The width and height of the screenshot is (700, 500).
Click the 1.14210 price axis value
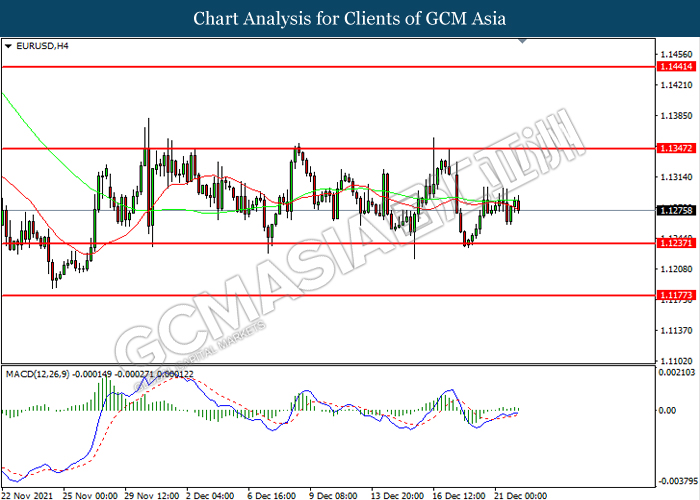pyautogui.click(x=676, y=85)
